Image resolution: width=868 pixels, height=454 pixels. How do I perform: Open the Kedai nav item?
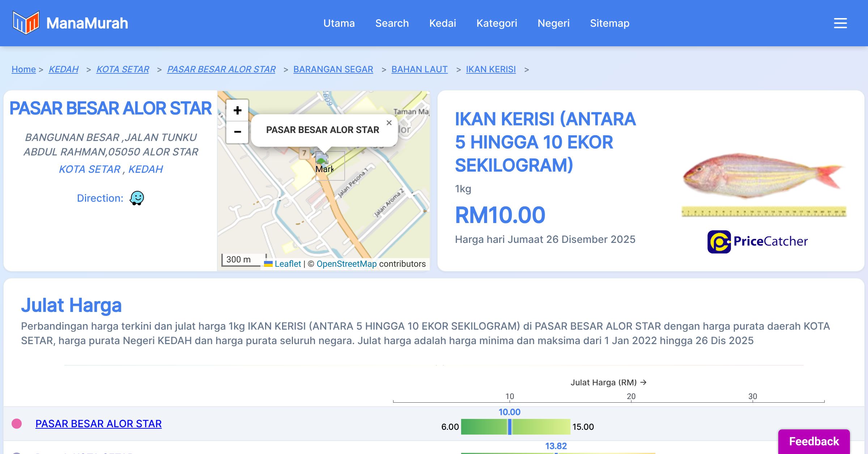pos(442,23)
